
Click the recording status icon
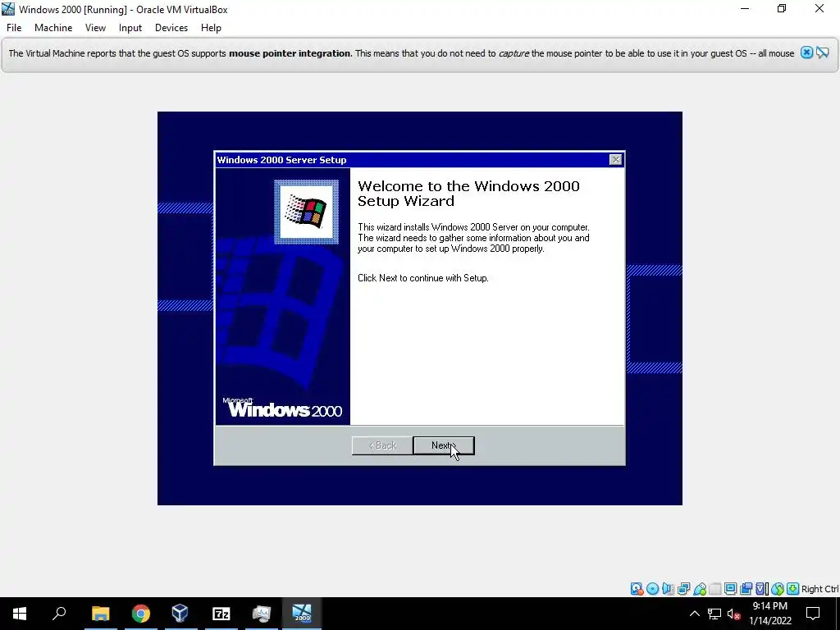point(746,589)
